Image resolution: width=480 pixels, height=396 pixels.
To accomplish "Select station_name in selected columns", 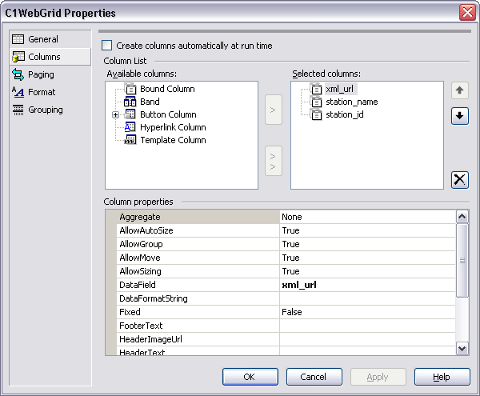I will pos(352,102).
